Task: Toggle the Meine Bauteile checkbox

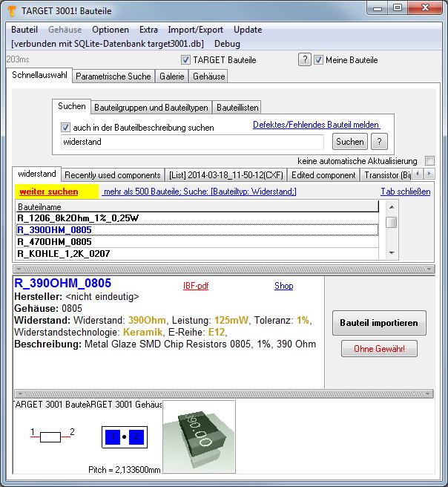Action: (x=319, y=60)
